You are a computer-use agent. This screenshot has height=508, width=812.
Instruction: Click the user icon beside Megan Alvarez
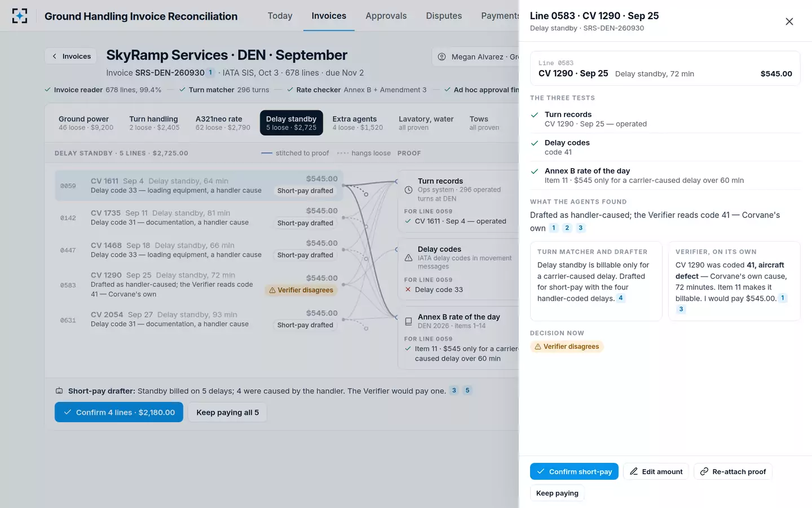(x=442, y=56)
